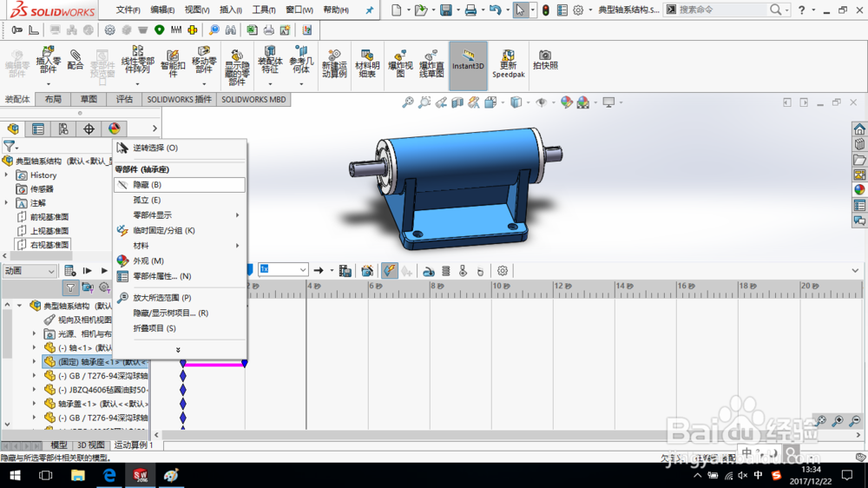
Task: Open the 文件(F) menu
Action: point(128,10)
